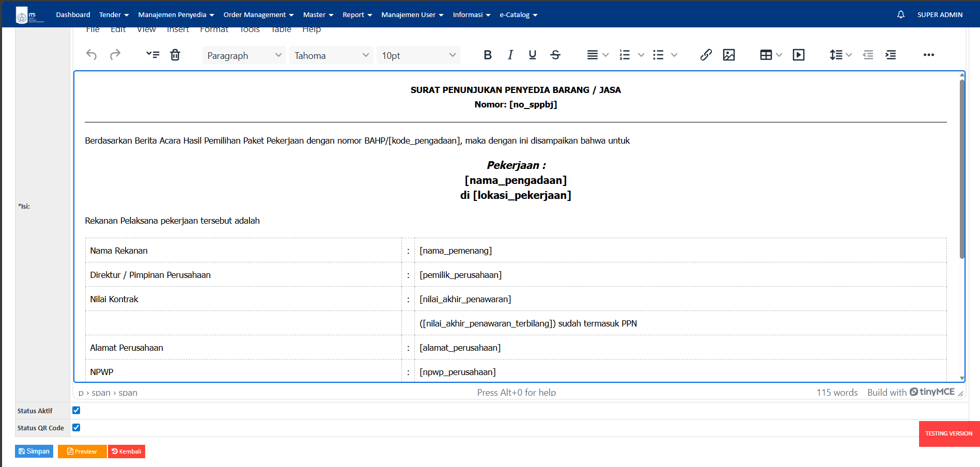980x467 pixels.
Task: Open the Paragraph block format dropdown
Action: 244,55
